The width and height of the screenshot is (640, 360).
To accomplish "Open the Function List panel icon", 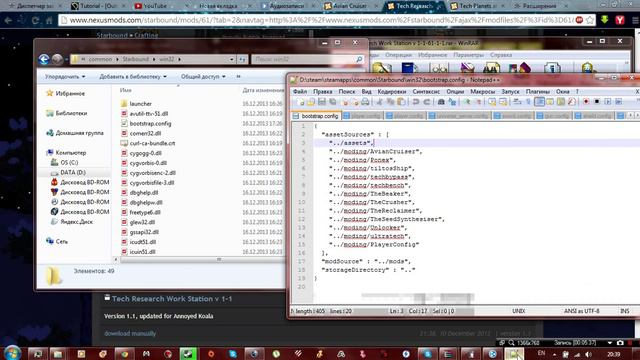I will (571, 102).
